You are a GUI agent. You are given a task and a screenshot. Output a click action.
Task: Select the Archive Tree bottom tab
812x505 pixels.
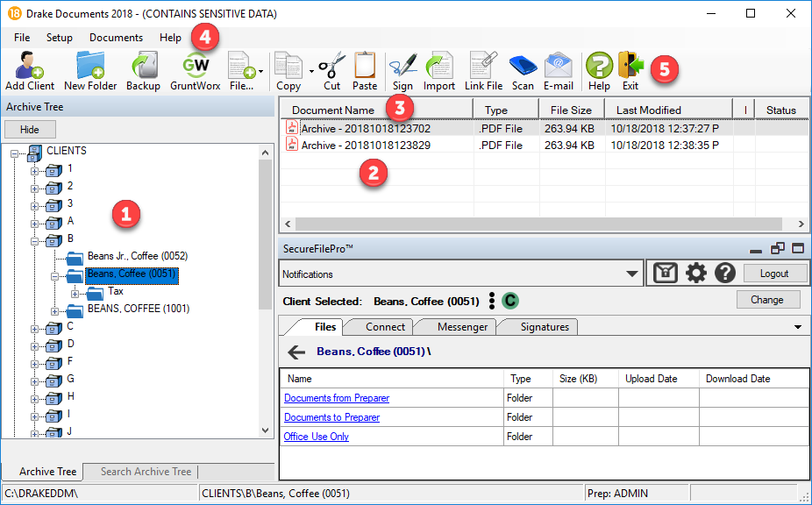click(47, 472)
